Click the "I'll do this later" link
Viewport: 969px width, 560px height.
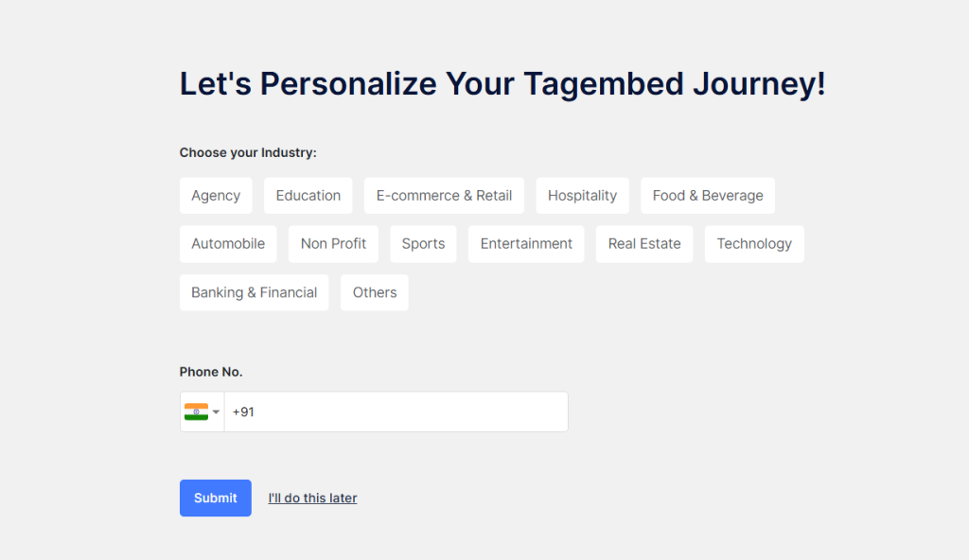(x=312, y=499)
